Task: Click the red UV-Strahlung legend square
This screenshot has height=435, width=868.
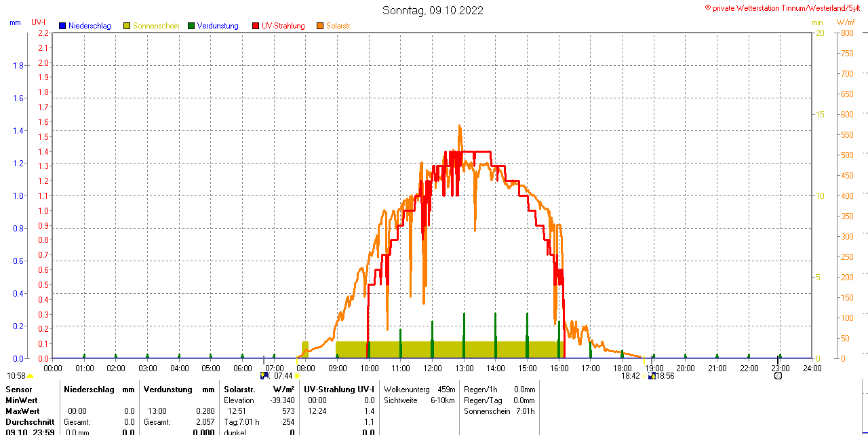Action: pos(256,26)
